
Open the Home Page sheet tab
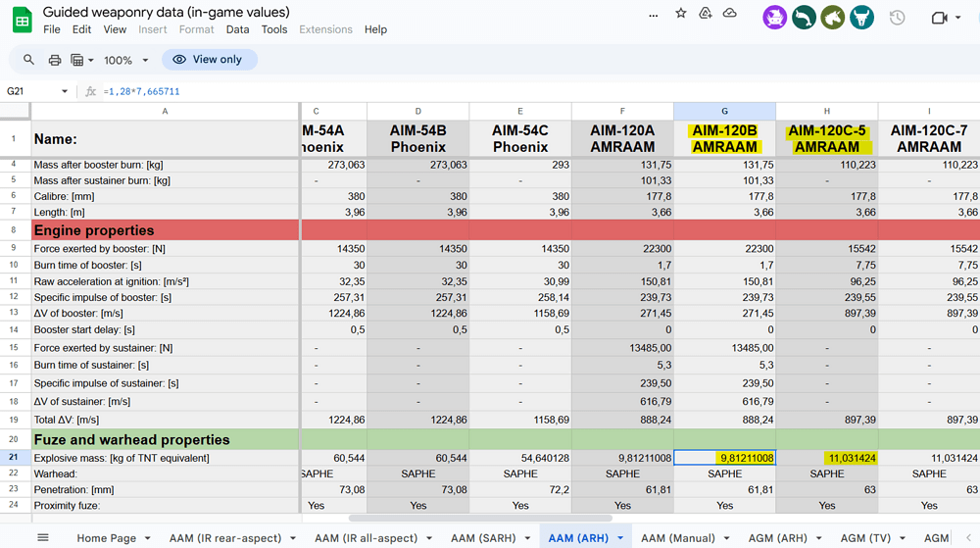pyautogui.click(x=106, y=538)
